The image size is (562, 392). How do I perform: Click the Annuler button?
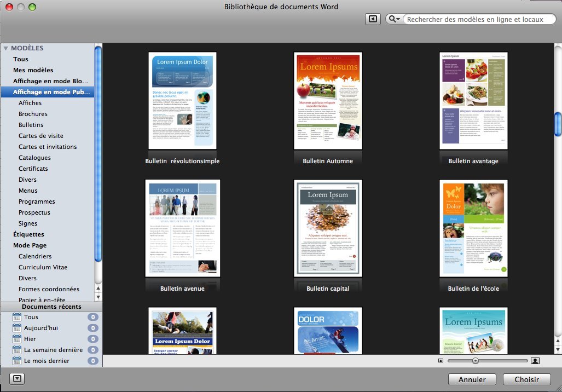(472, 379)
